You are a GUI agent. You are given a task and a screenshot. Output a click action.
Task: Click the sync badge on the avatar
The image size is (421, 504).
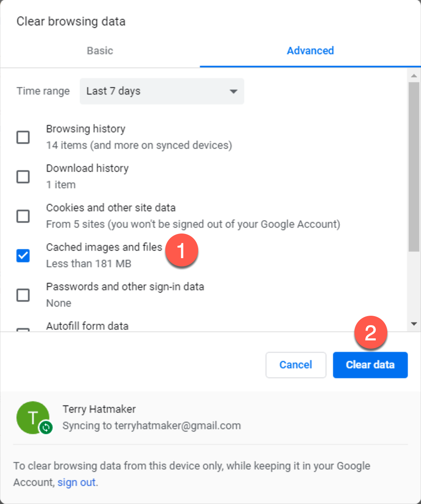pyautogui.click(x=46, y=428)
